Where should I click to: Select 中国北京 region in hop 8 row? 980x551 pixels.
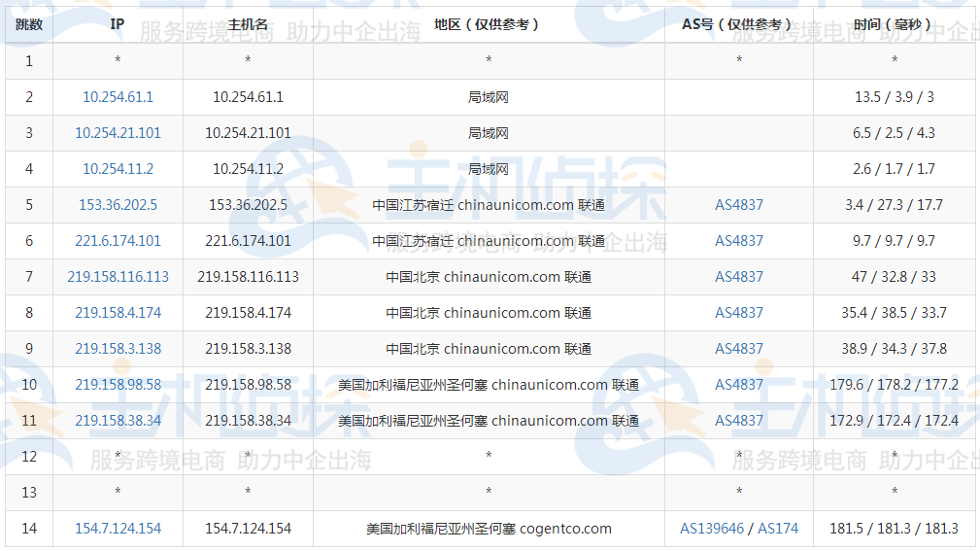pyautogui.click(x=489, y=313)
